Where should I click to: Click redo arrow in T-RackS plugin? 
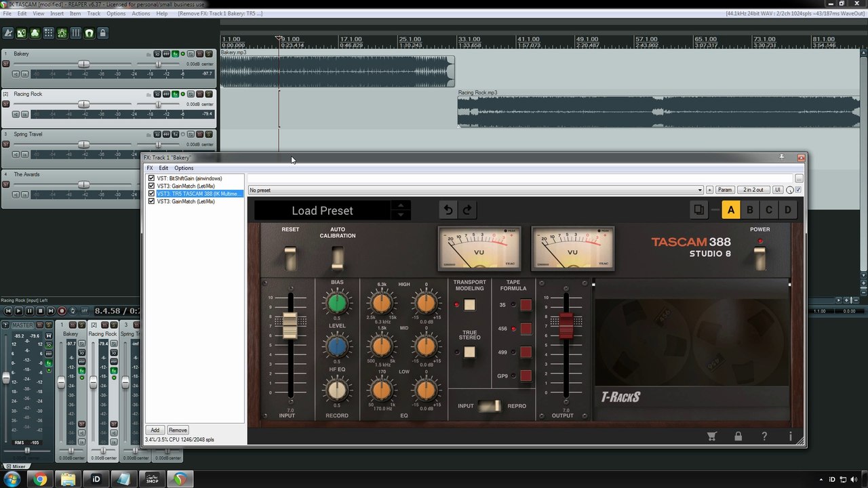pos(467,210)
